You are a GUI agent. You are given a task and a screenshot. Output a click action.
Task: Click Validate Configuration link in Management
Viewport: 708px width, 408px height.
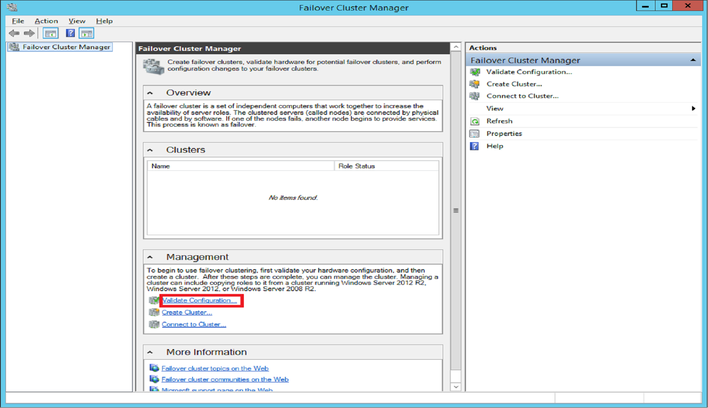click(200, 300)
